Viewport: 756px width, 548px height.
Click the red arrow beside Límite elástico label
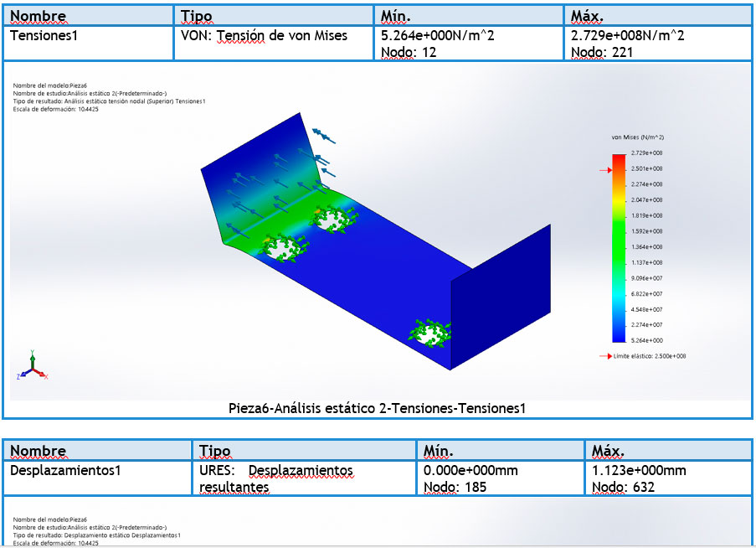(605, 356)
